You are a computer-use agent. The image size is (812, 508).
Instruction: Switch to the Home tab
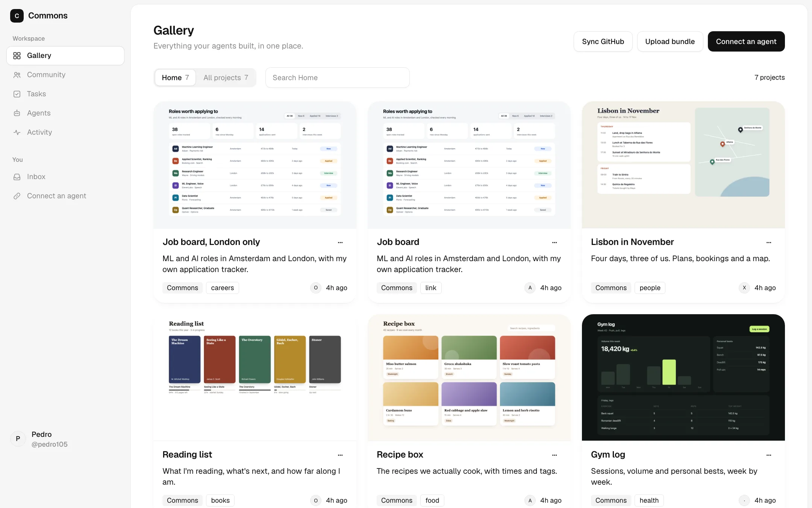pyautogui.click(x=175, y=78)
